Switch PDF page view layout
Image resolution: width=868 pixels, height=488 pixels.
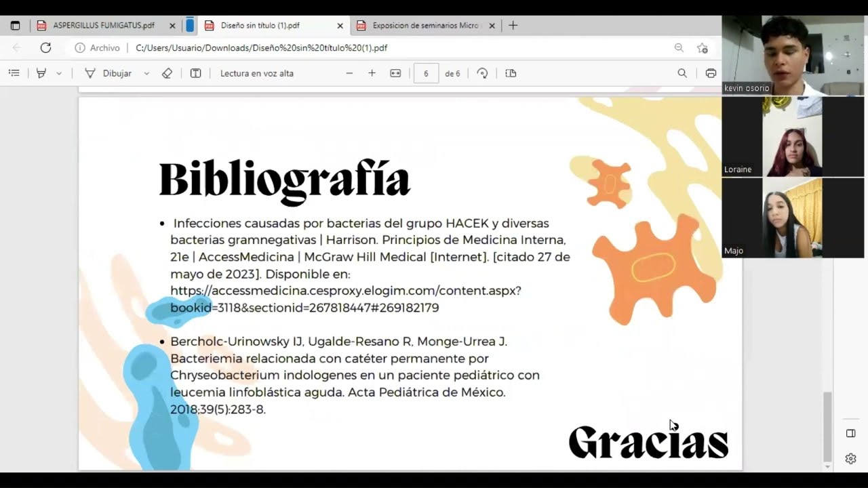pyautogui.click(x=511, y=73)
